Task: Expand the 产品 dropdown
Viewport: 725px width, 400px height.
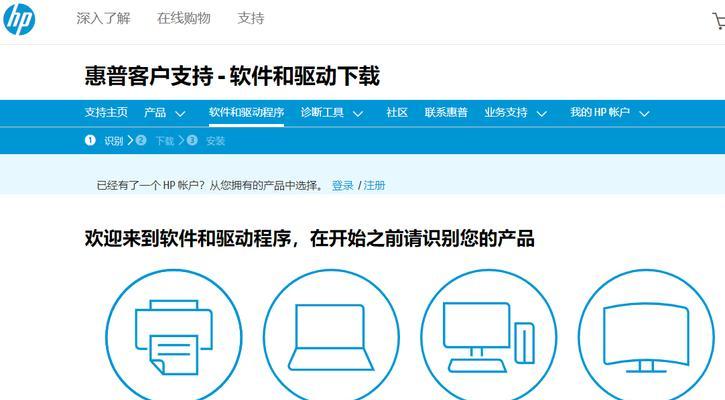Action: click(x=165, y=113)
